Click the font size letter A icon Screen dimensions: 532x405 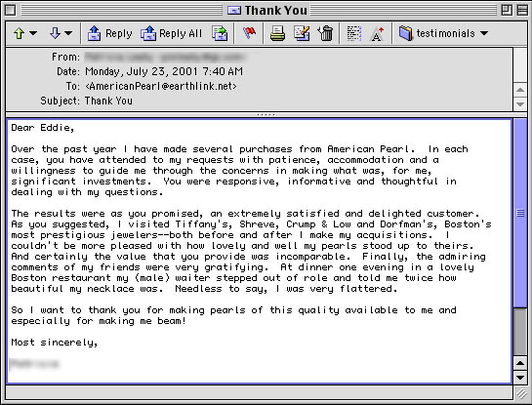pos(377,33)
